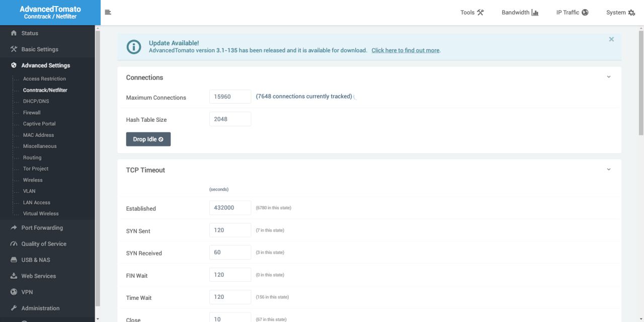Click the Status home icon
Screen dimensions: 644x322
pyautogui.click(x=14, y=33)
